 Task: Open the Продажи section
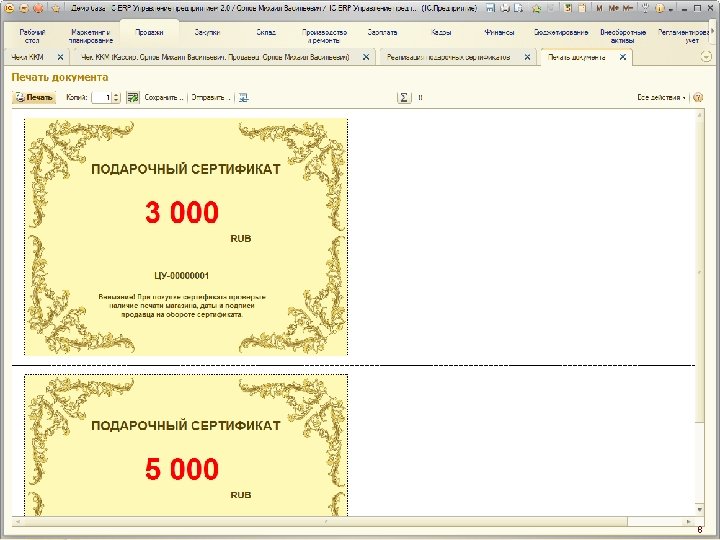(x=150, y=33)
